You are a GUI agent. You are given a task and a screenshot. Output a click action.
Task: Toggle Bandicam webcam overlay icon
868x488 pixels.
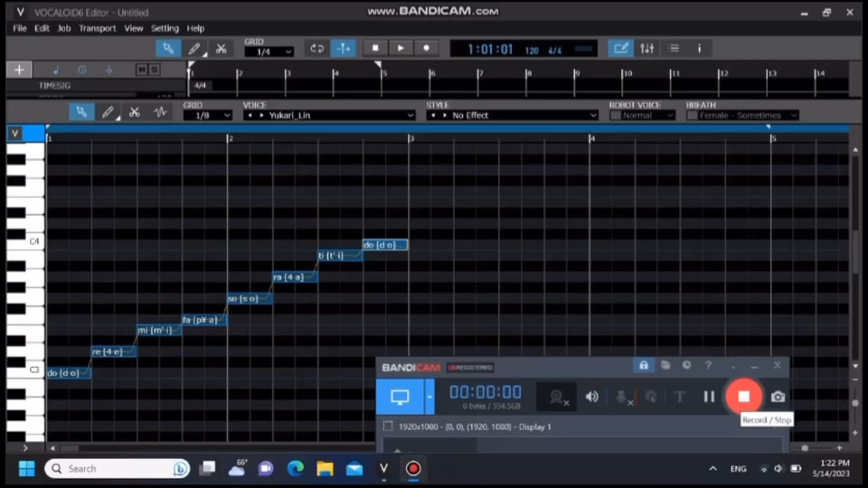tap(559, 397)
